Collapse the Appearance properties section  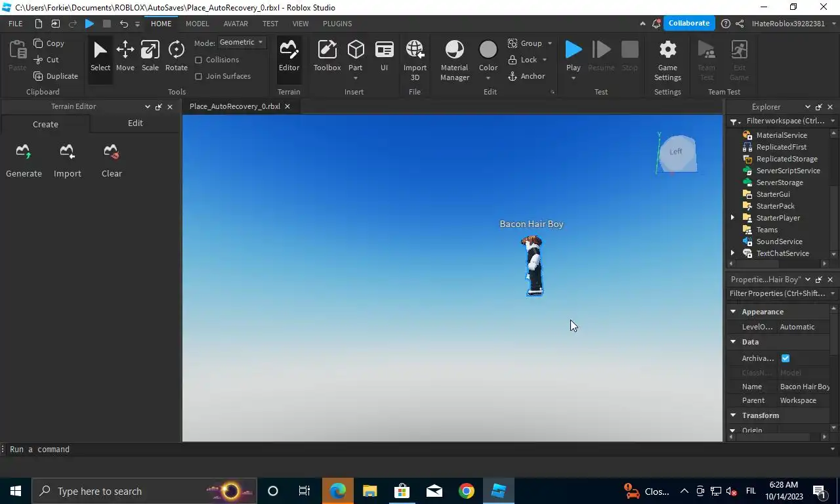[x=733, y=312]
